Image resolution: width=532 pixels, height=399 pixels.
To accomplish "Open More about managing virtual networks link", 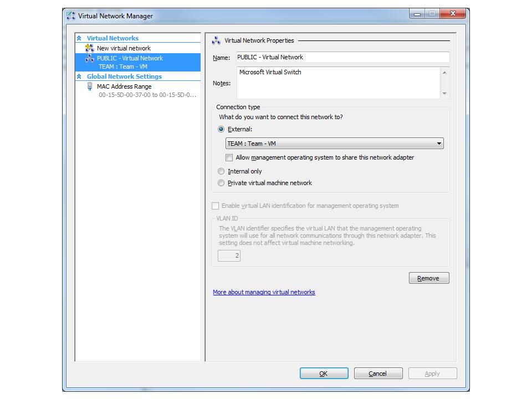I will tap(264, 292).
